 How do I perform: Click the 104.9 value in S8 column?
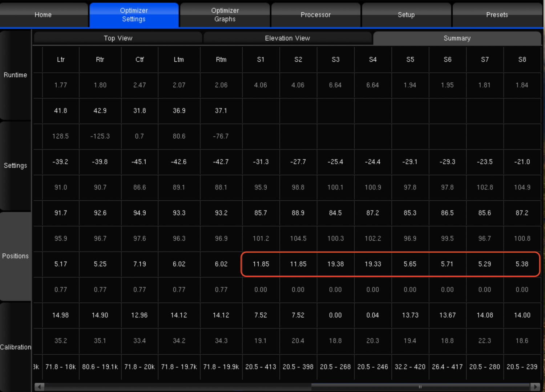click(522, 188)
